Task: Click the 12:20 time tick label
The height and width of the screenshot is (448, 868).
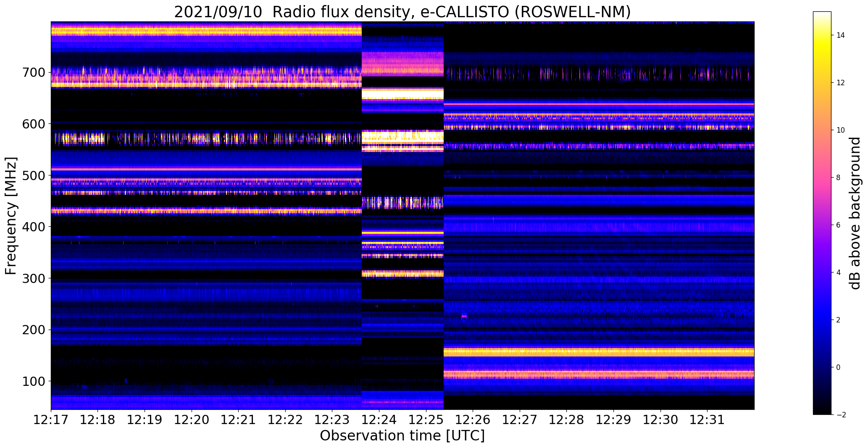Action: point(192,420)
